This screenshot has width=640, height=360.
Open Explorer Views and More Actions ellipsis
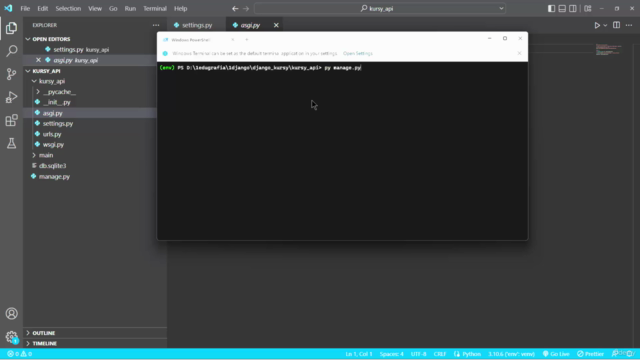(156, 25)
